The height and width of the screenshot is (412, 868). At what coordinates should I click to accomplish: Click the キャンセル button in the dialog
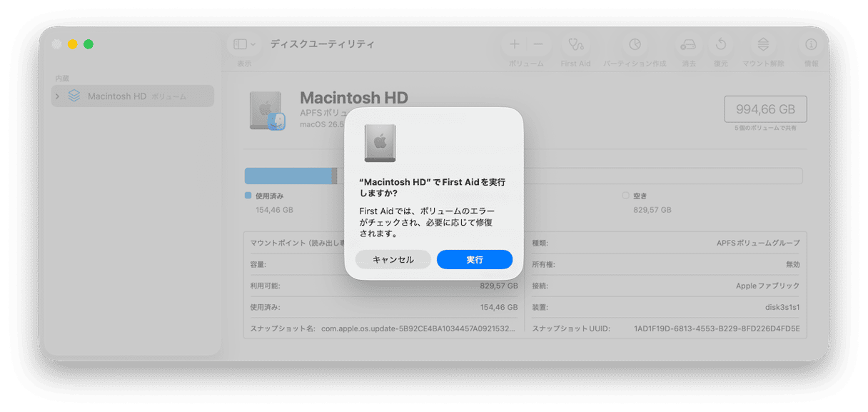tap(393, 260)
